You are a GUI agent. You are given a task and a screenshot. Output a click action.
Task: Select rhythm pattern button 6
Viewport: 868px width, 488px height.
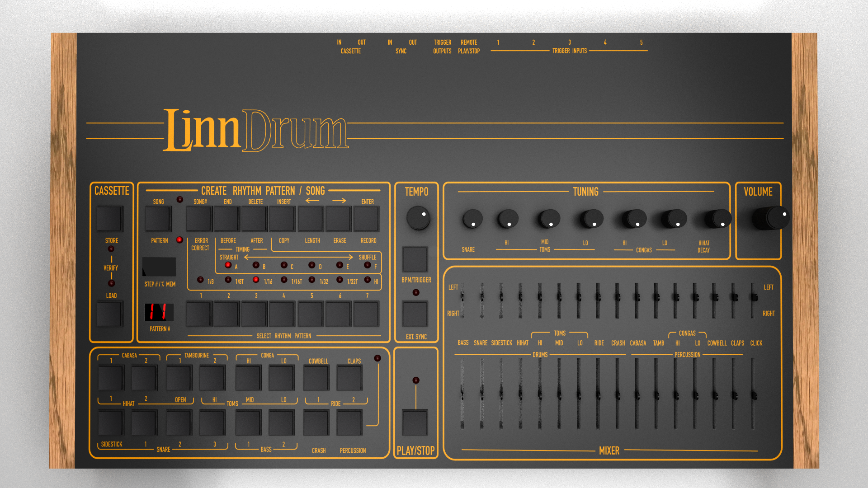coord(338,314)
